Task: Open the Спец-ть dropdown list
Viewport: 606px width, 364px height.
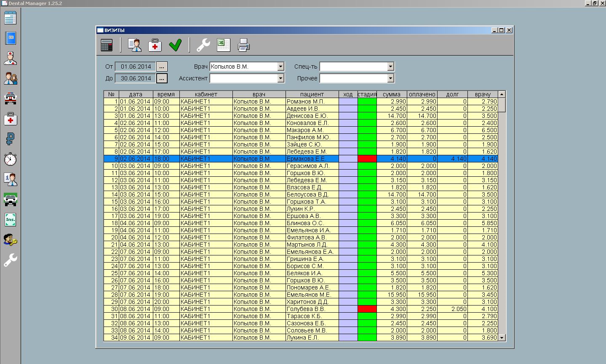Action: [390, 66]
